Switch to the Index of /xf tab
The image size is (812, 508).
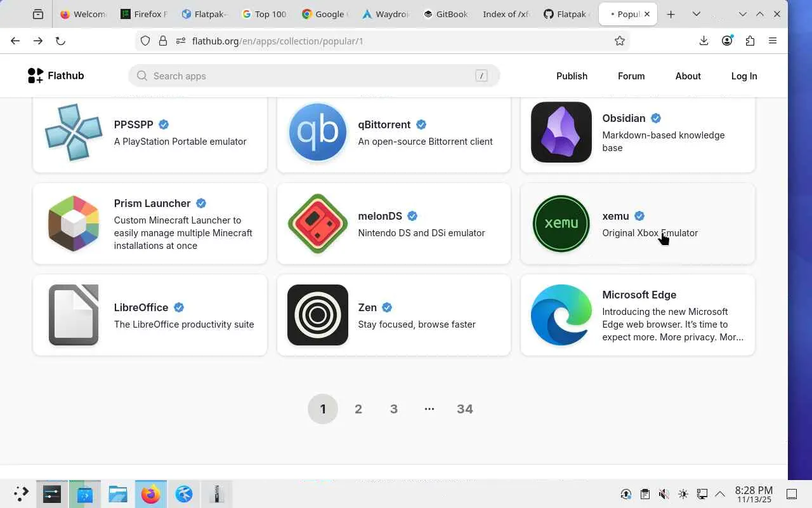pyautogui.click(x=506, y=14)
